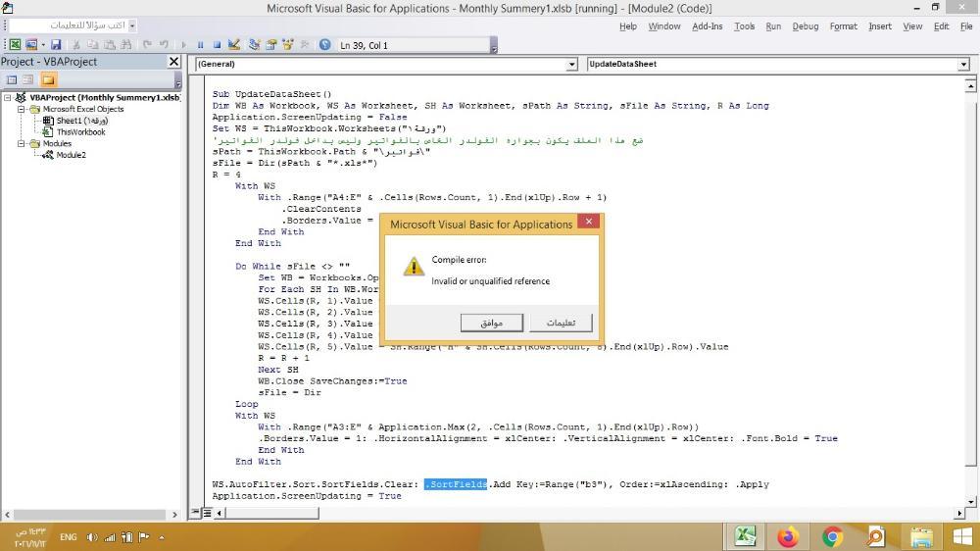Collapse the Microsoft Excel Objects folder

tap(22, 109)
